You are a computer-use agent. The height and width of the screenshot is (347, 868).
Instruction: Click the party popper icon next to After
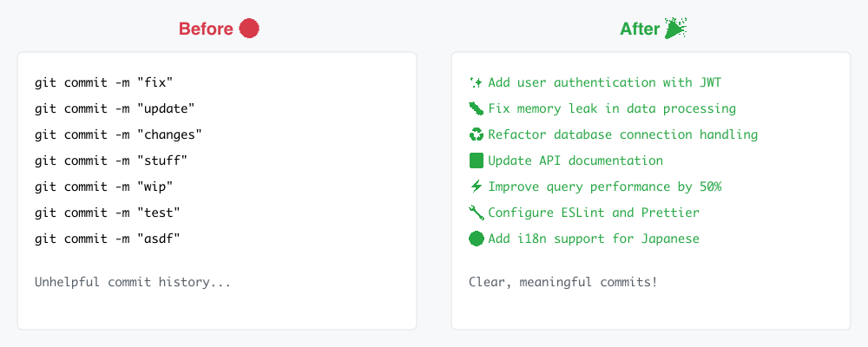pos(675,29)
